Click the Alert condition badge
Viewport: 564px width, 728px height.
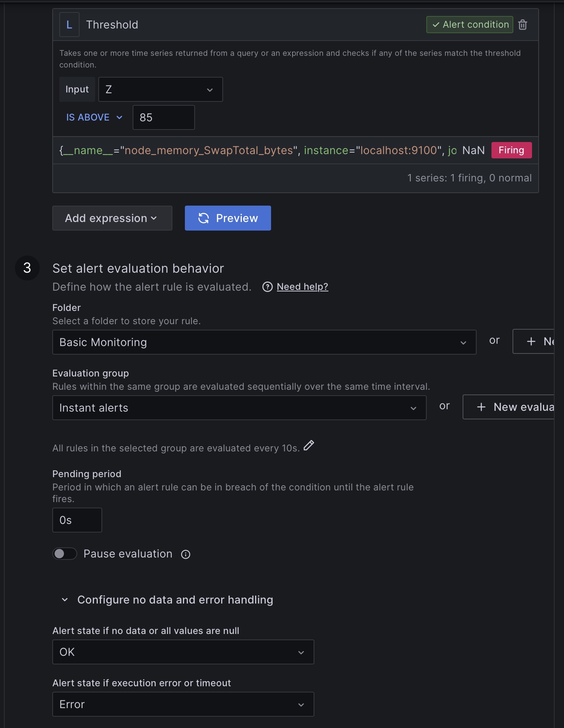pos(470,25)
